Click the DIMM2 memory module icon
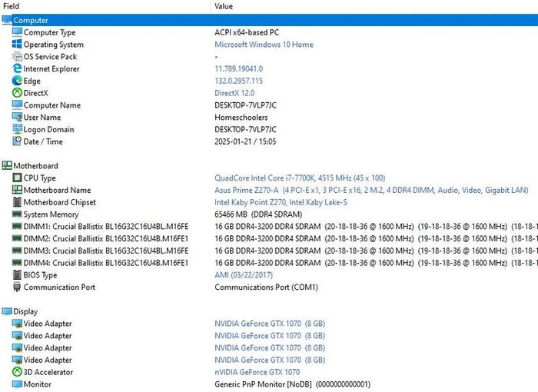 click(x=17, y=238)
